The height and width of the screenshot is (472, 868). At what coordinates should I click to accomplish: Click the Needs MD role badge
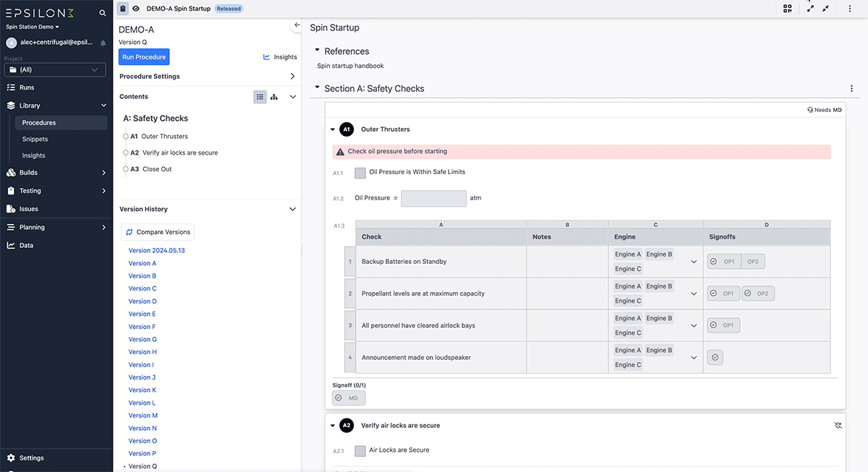pos(825,110)
